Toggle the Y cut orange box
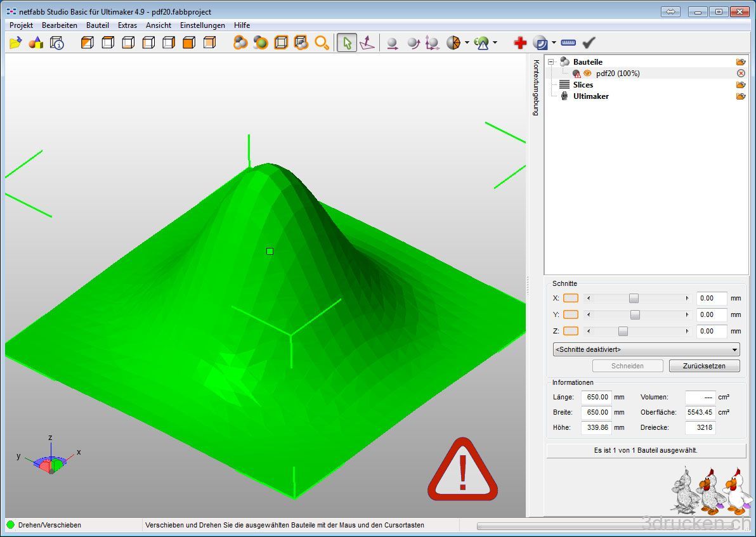This screenshot has height=537, width=756. pos(571,314)
